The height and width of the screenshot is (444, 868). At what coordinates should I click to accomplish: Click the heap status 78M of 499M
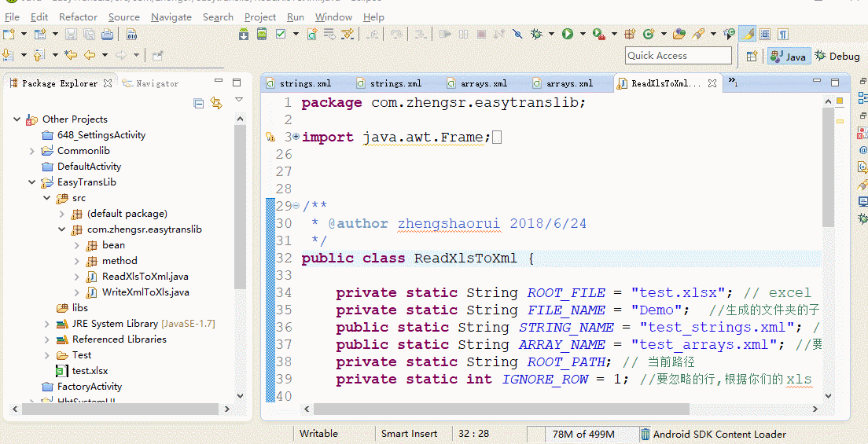click(x=583, y=434)
